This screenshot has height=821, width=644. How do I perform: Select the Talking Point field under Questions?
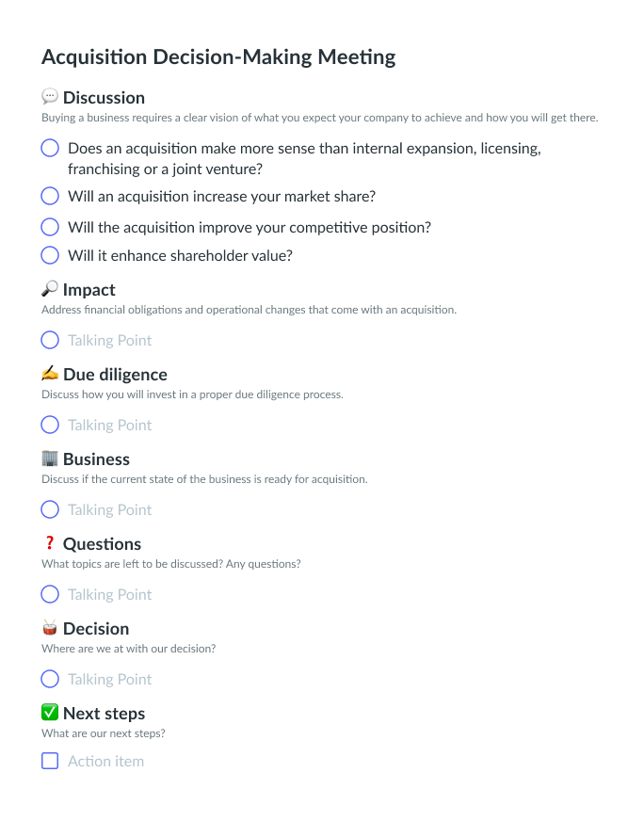click(109, 594)
